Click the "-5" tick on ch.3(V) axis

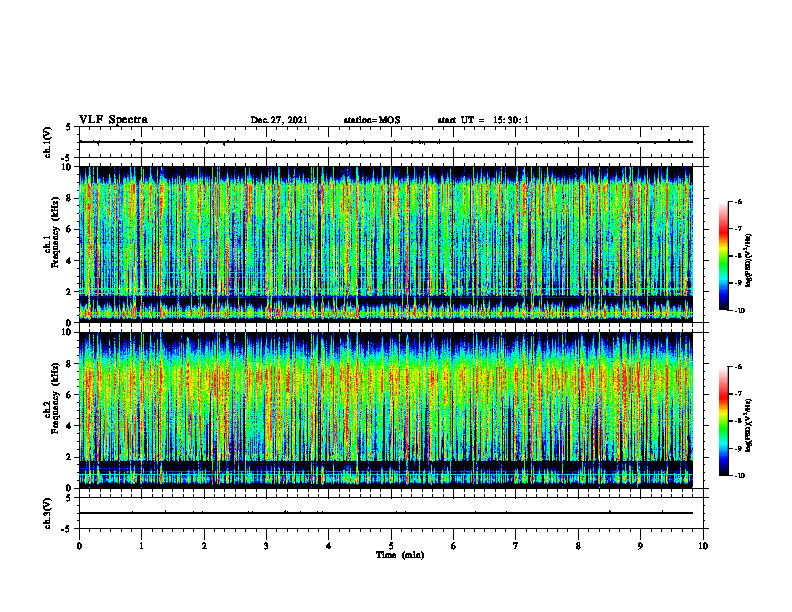(x=67, y=530)
